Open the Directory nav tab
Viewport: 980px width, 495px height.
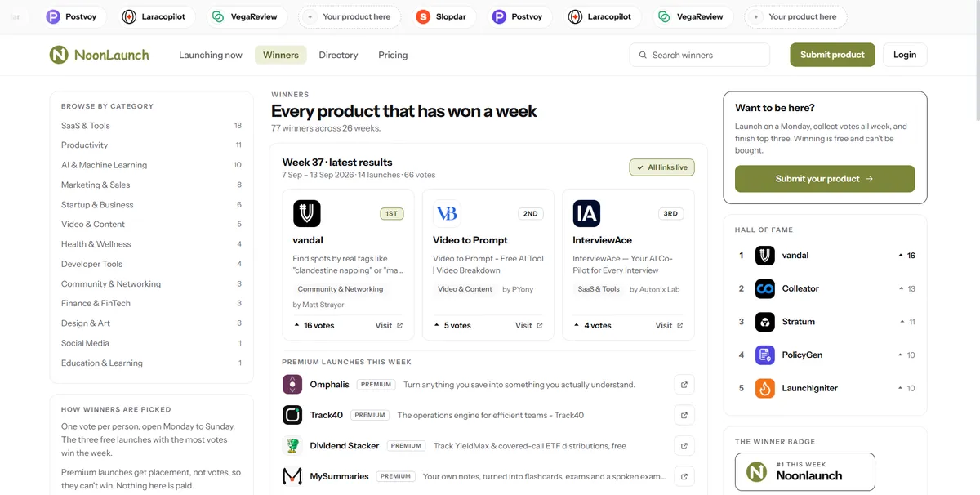tap(338, 55)
